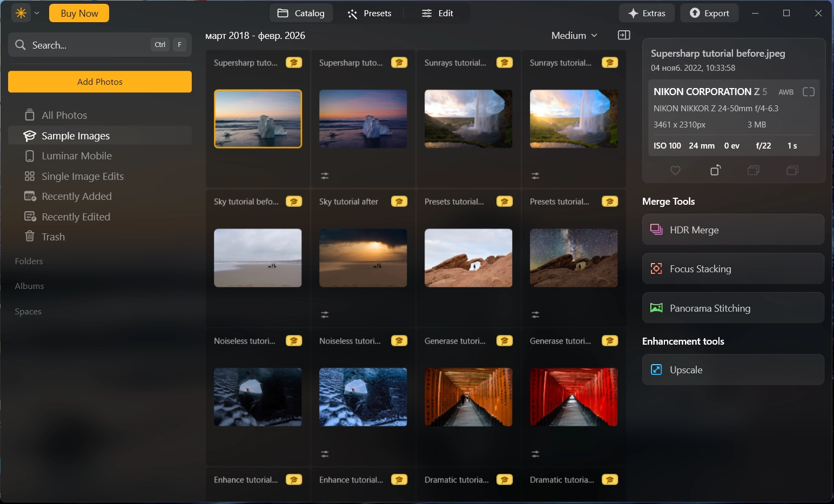Click the Merge Tools heading
Screen dimensions: 834x504
[x=669, y=201]
